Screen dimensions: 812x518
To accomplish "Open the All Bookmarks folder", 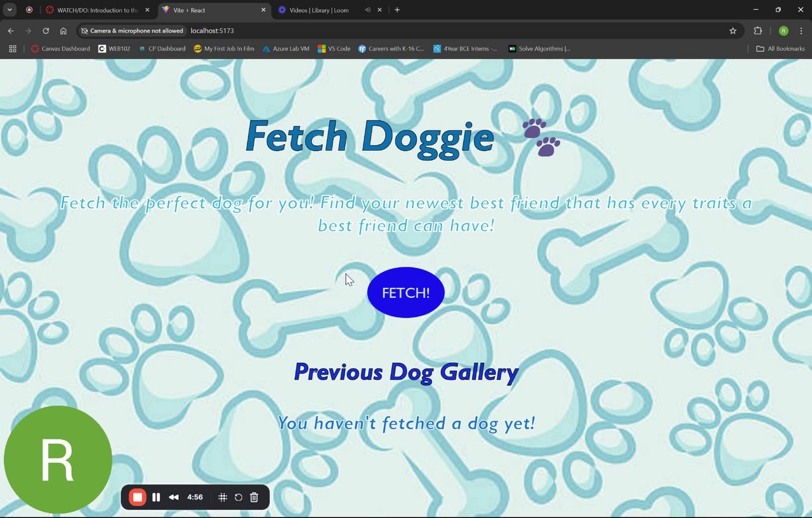I will coord(780,49).
